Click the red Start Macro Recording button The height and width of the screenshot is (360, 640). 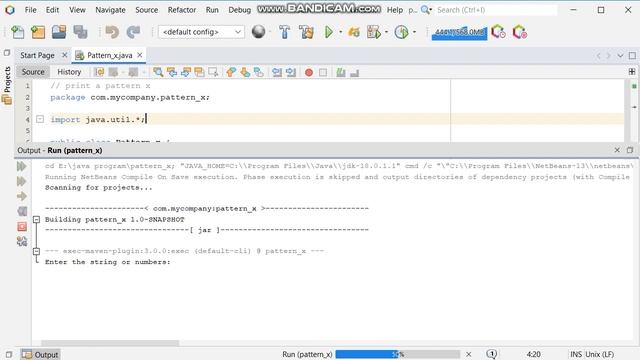tap(309, 73)
